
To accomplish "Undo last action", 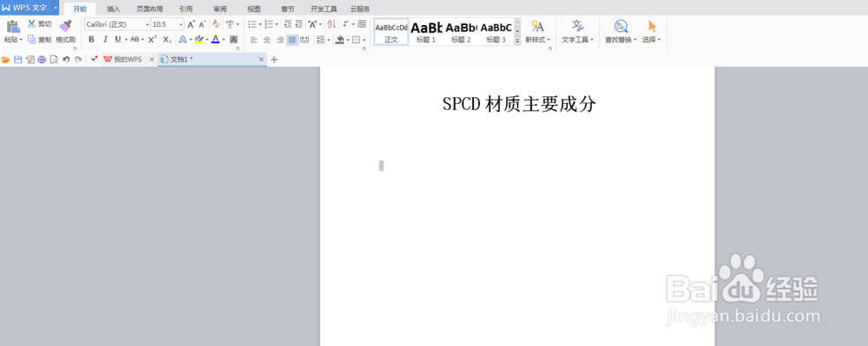I will point(66,60).
